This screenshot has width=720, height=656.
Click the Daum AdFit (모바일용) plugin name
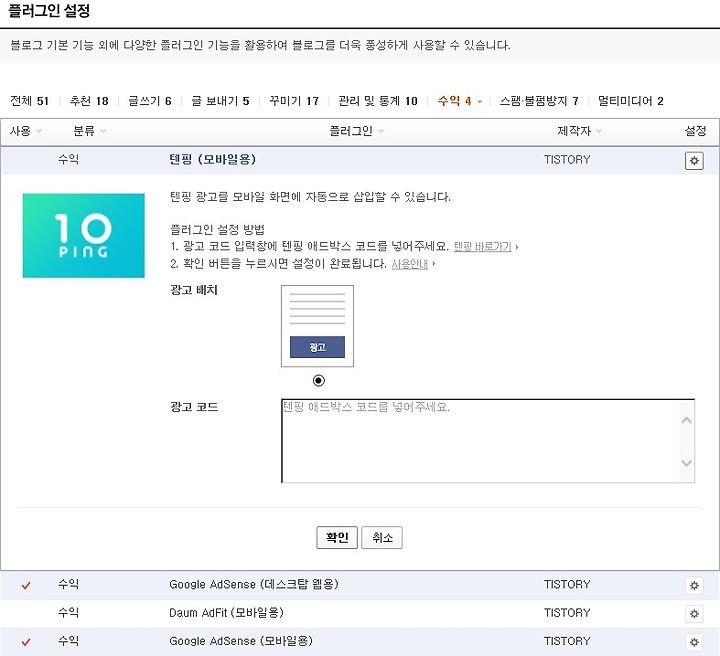point(226,613)
